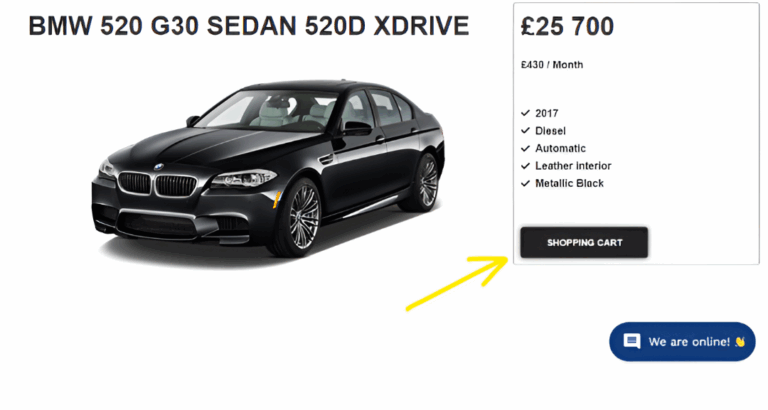Select the Leather interior feature text
This screenshot has width=768, height=410.
point(573,166)
